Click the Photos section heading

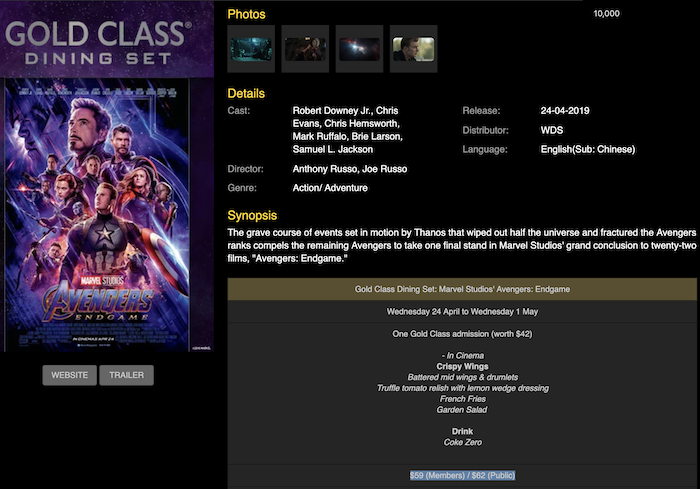click(x=247, y=14)
